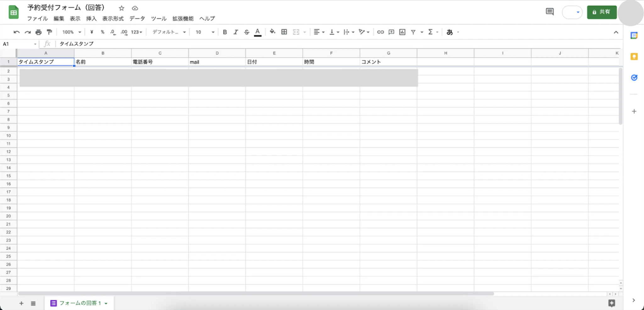This screenshot has height=310, width=644.
Task: Open the 拡張機能 menu
Action: 182,19
